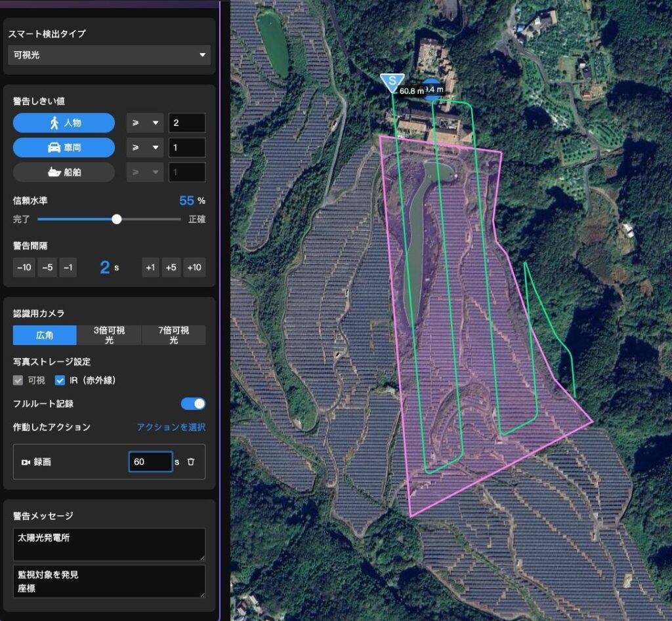The image size is (672, 621).
Task: Switch to the 3倍可視光 camera tab
Action: (109, 335)
